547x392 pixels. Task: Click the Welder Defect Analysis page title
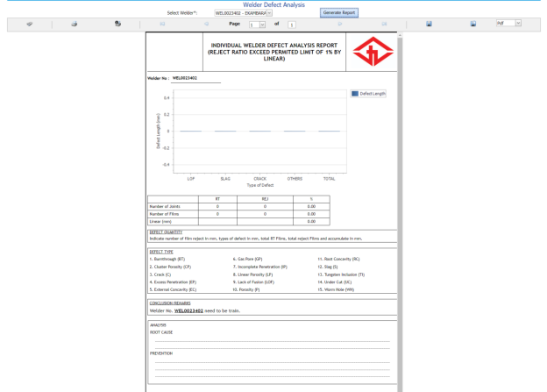(273, 4)
